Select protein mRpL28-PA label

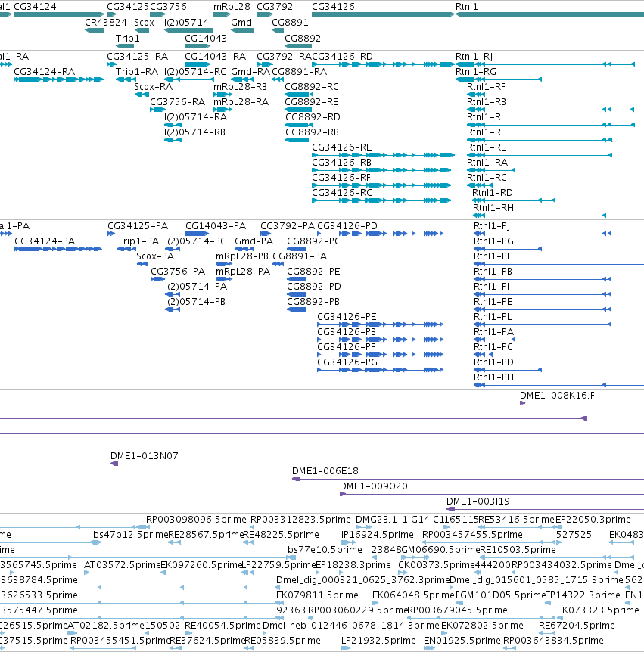pos(243,271)
